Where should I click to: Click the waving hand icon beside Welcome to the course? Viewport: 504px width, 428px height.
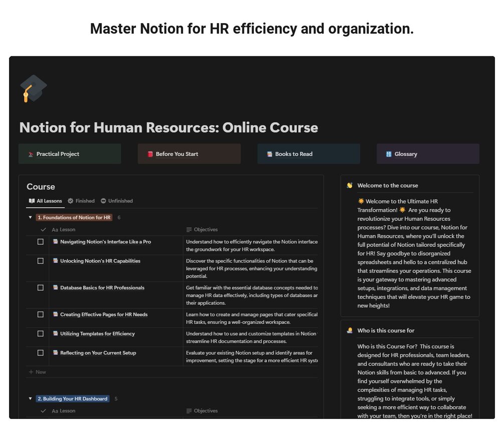(350, 186)
